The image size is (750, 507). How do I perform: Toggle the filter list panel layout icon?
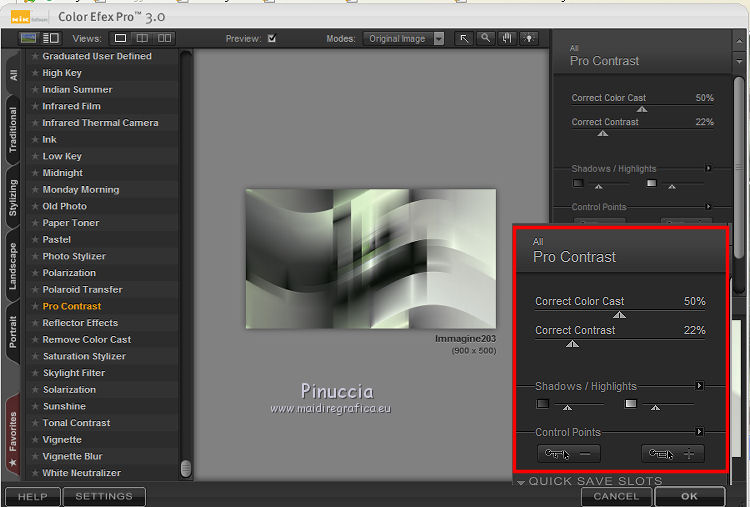click(x=51, y=38)
